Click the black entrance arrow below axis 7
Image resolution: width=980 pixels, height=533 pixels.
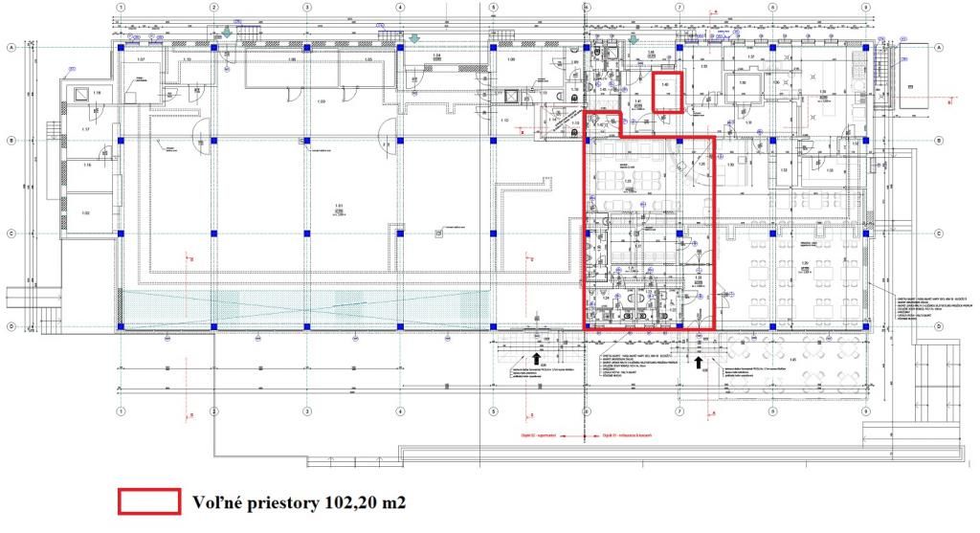tap(700, 364)
